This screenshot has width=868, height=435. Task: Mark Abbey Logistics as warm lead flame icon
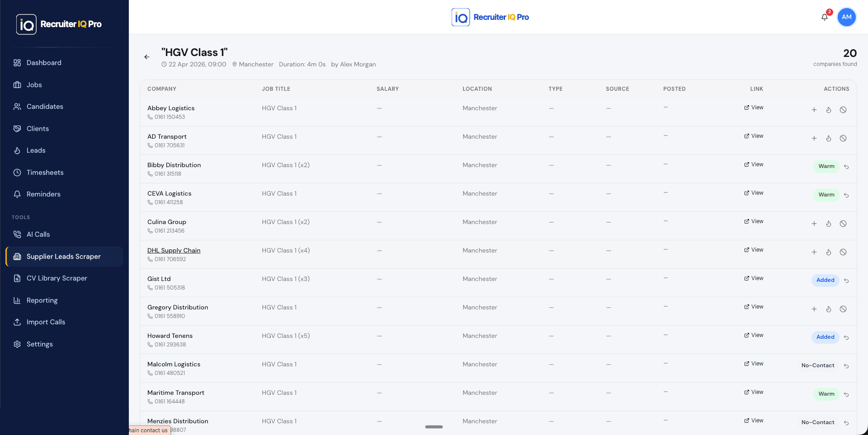point(829,110)
